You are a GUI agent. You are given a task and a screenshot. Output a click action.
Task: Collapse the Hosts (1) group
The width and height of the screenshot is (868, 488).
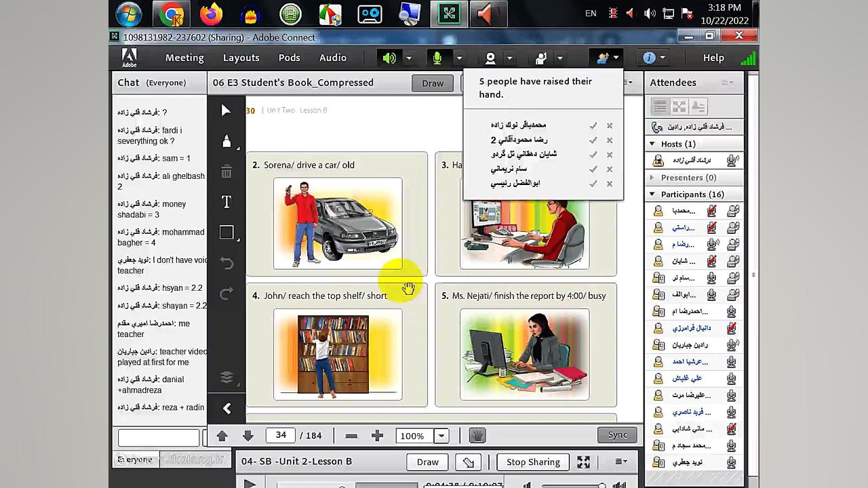(x=652, y=144)
